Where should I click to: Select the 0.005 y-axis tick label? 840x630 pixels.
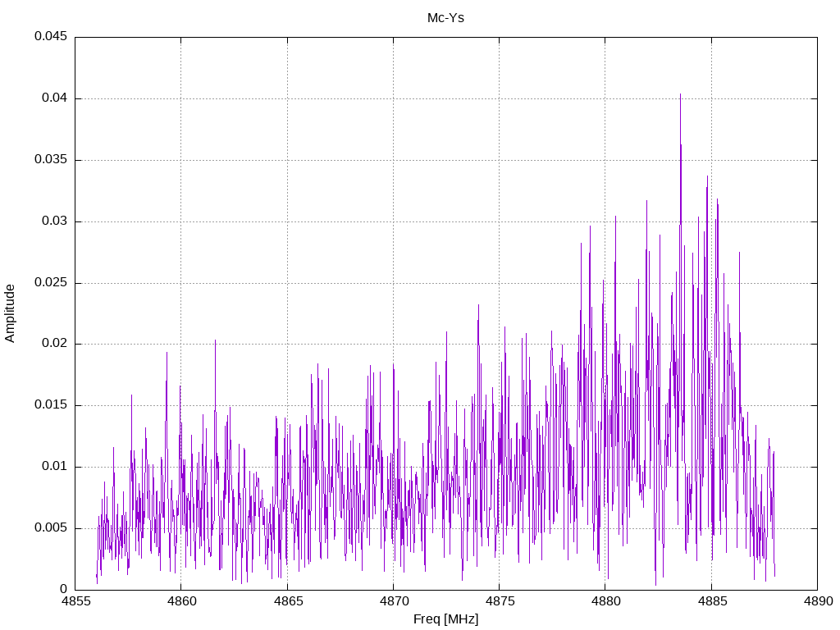click(x=50, y=528)
